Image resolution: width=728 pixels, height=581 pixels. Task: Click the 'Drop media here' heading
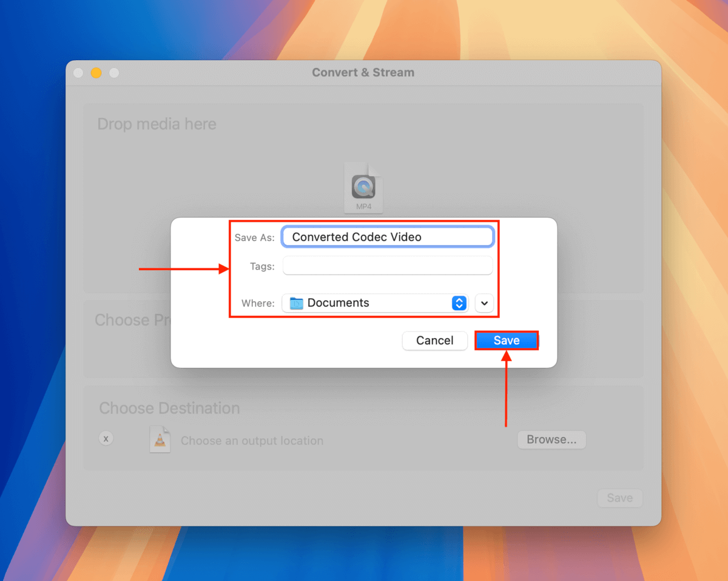(x=157, y=124)
